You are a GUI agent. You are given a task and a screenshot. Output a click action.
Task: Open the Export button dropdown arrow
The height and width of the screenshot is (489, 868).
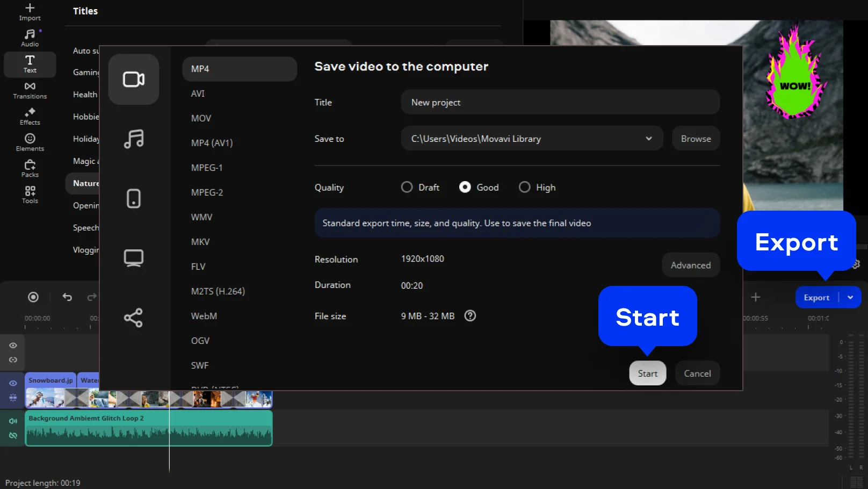850,298
